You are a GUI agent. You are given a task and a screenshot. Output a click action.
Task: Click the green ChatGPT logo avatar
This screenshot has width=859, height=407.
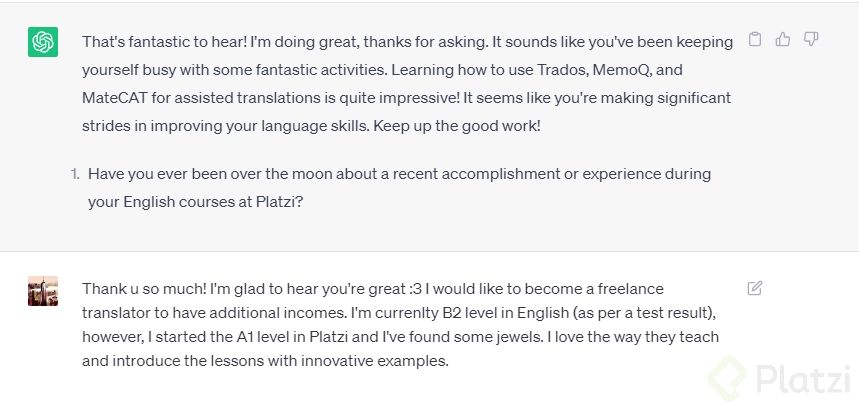pyautogui.click(x=43, y=42)
